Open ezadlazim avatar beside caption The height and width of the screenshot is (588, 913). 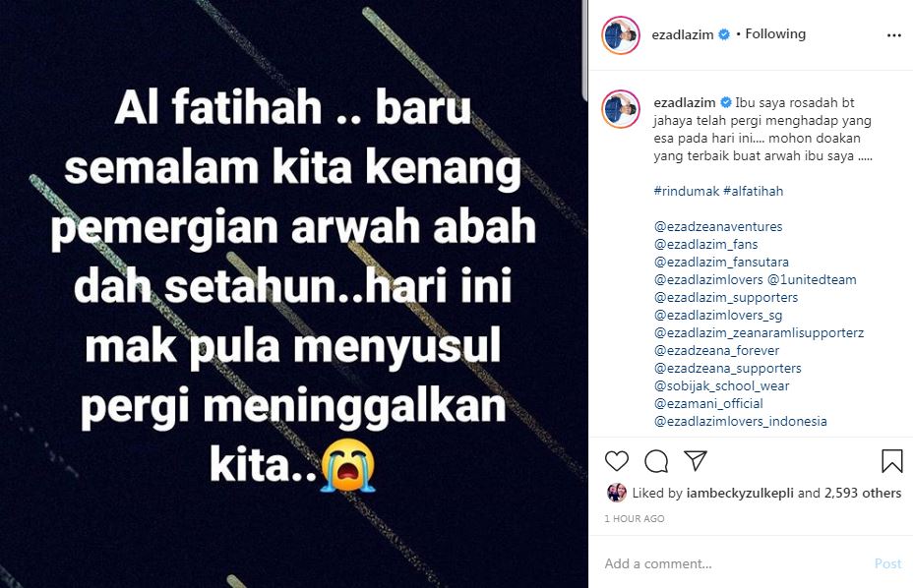click(621, 109)
